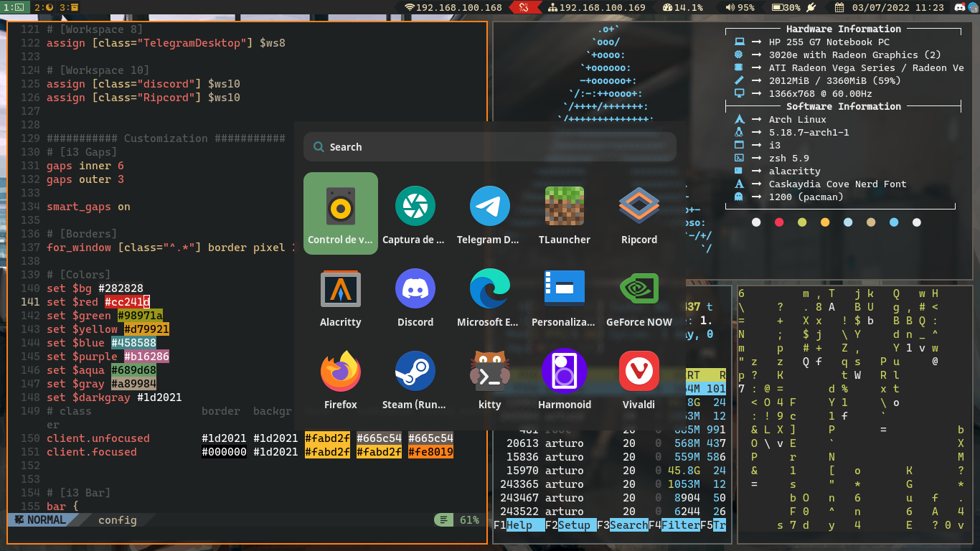Open Vivaldi browser icon
The image size is (980, 551).
coord(639,378)
